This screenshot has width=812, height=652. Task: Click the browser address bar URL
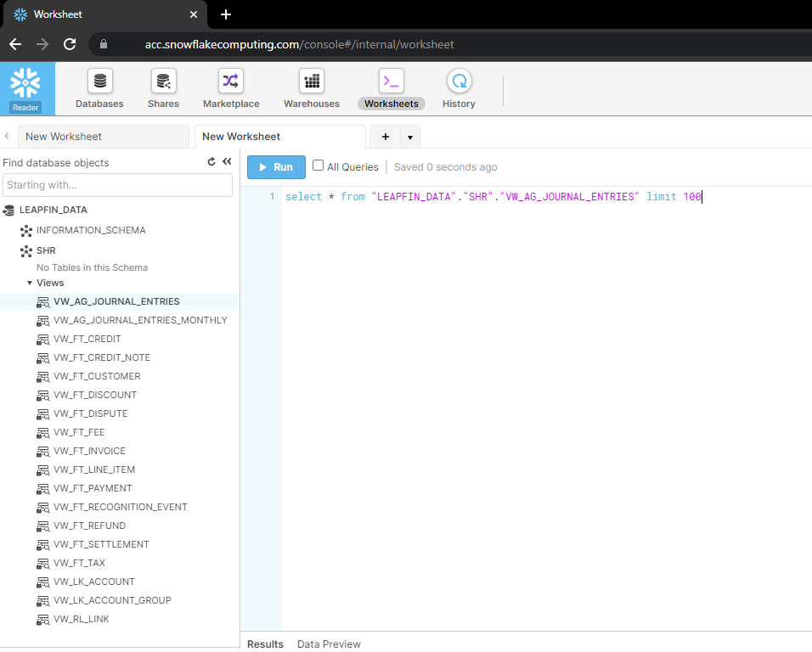point(299,44)
